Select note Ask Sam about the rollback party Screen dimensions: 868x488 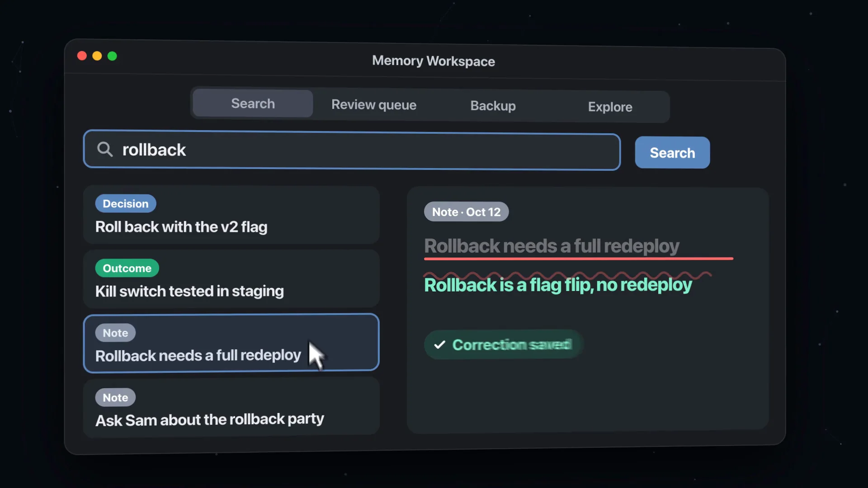231,408
